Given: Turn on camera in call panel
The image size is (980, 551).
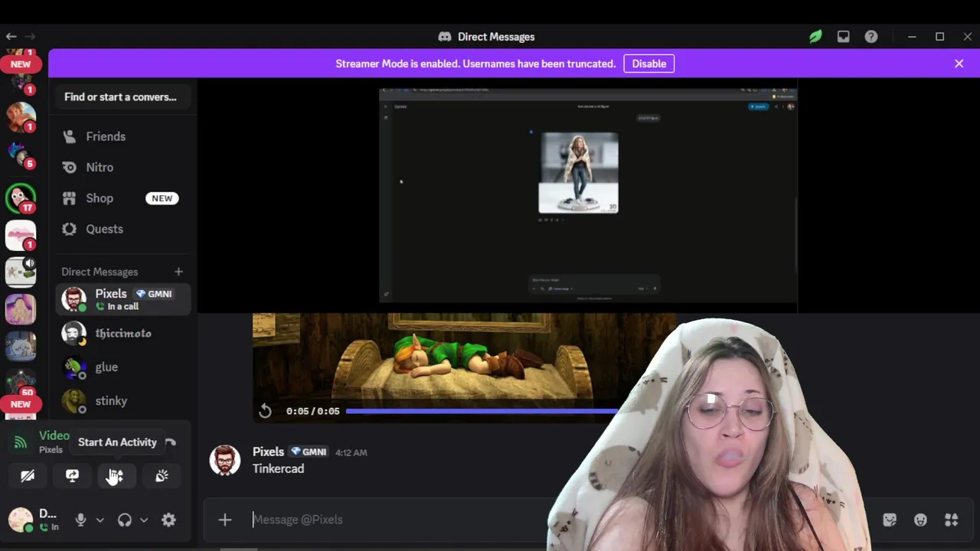Looking at the screenshot, I should pyautogui.click(x=28, y=476).
